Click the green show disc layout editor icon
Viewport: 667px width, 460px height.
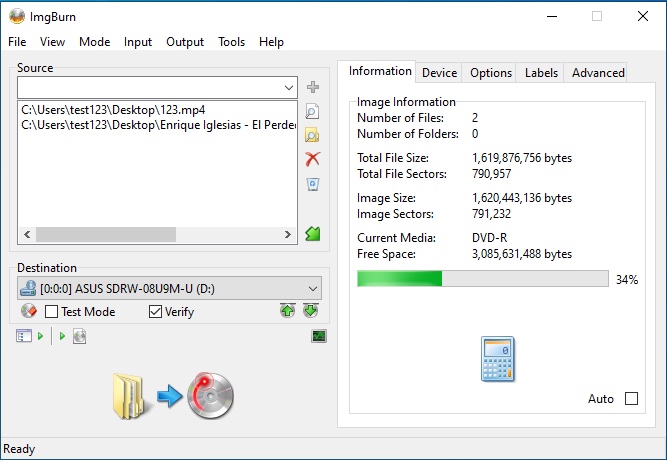pyautogui.click(x=313, y=234)
